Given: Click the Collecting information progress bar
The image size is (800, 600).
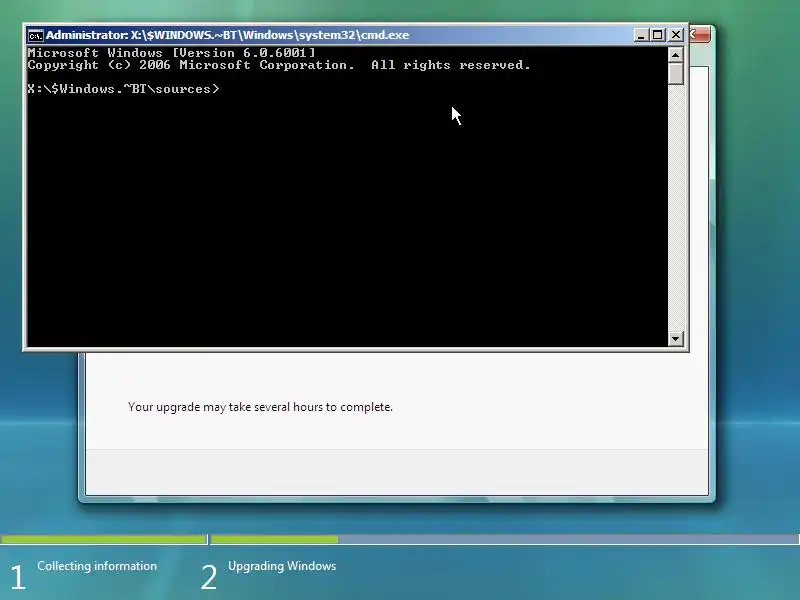Looking at the screenshot, I should pyautogui.click(x=104, y=539).
